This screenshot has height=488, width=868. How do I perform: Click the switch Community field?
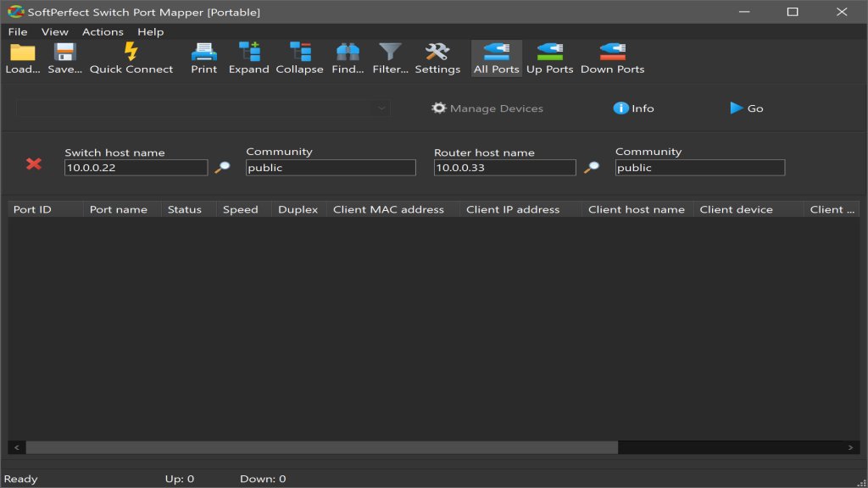click(331, 168)
